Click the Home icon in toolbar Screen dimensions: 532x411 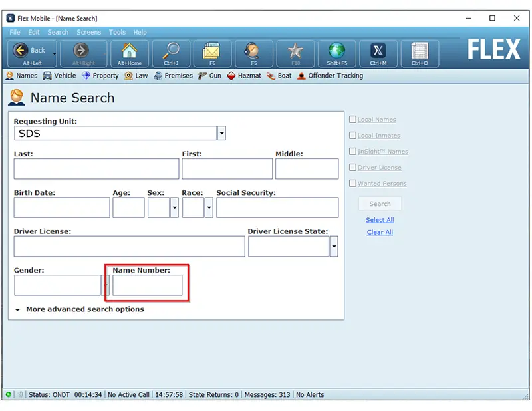[130, 53]
